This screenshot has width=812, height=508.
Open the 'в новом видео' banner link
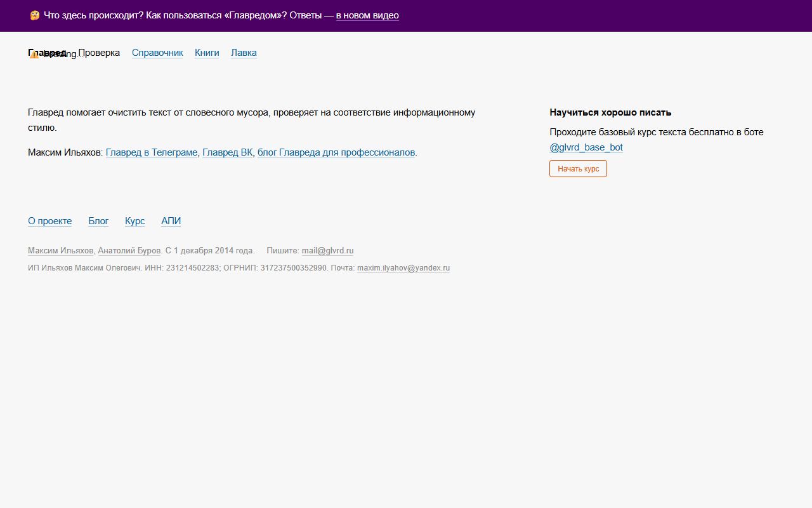[x=367, y=15]
